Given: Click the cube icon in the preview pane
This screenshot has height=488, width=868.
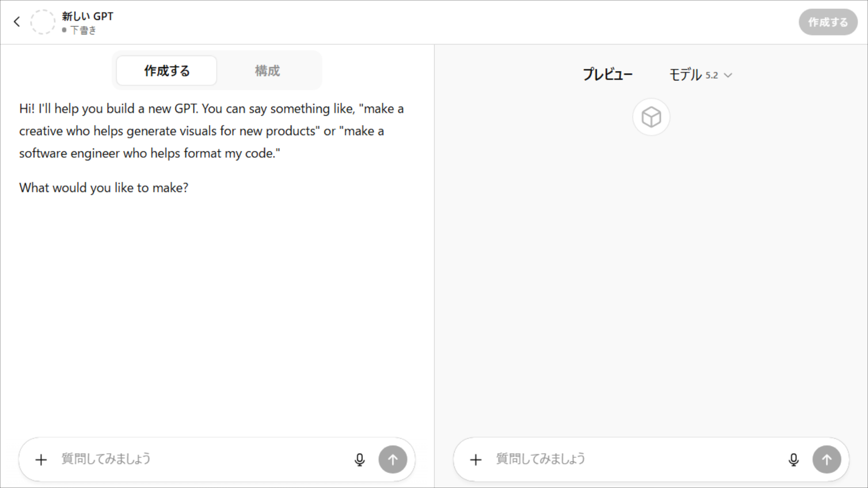Looking at the screenshot, I should coord(651,117).
